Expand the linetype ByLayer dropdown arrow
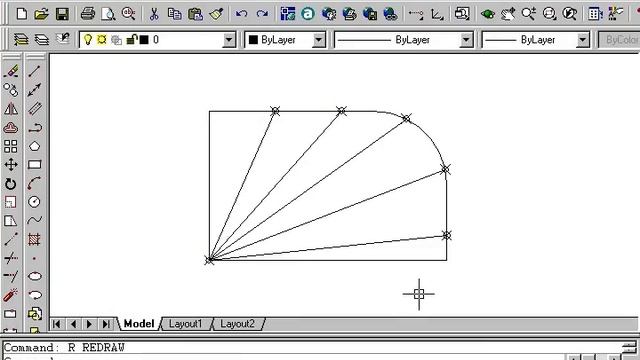The width and height of the screenshot is (640, 360). (466, 40)
